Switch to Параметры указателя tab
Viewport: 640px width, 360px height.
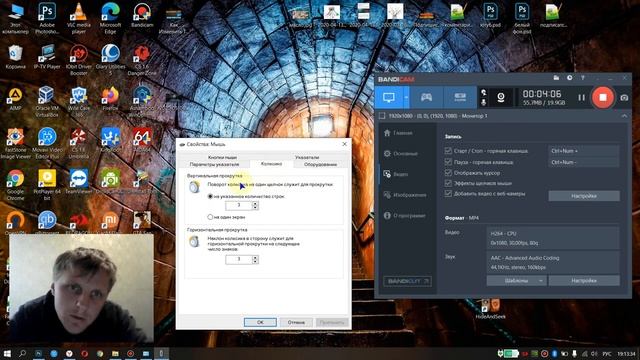click(x=214, y=164)
